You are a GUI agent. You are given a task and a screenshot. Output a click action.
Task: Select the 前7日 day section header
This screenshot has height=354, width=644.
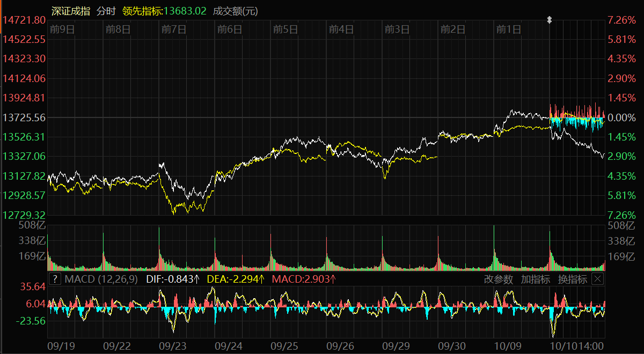pos(173,29)
